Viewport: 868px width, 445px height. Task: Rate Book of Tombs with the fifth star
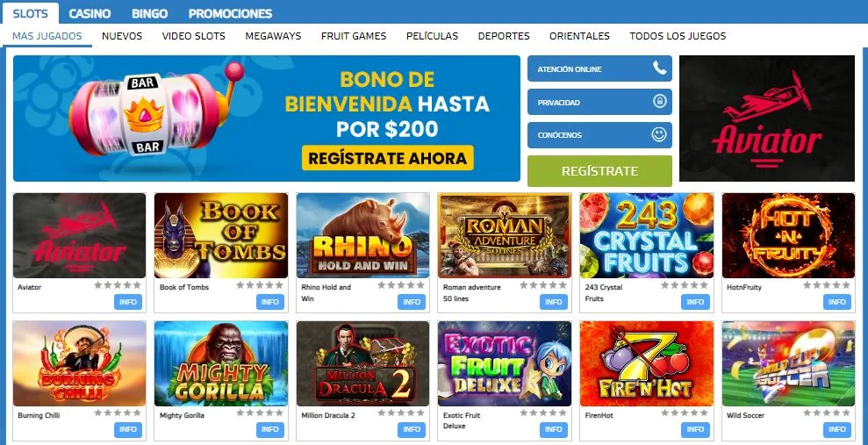(279, 285)
